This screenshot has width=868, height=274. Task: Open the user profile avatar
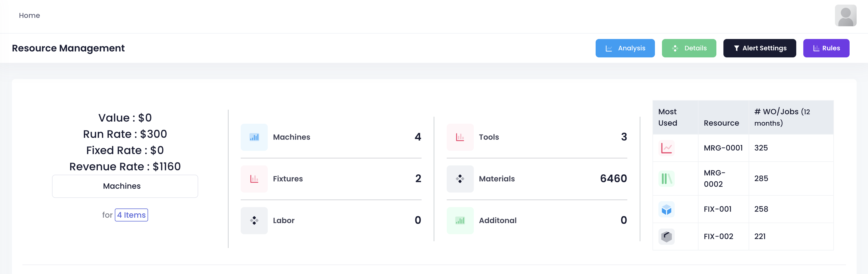[845, 15]
